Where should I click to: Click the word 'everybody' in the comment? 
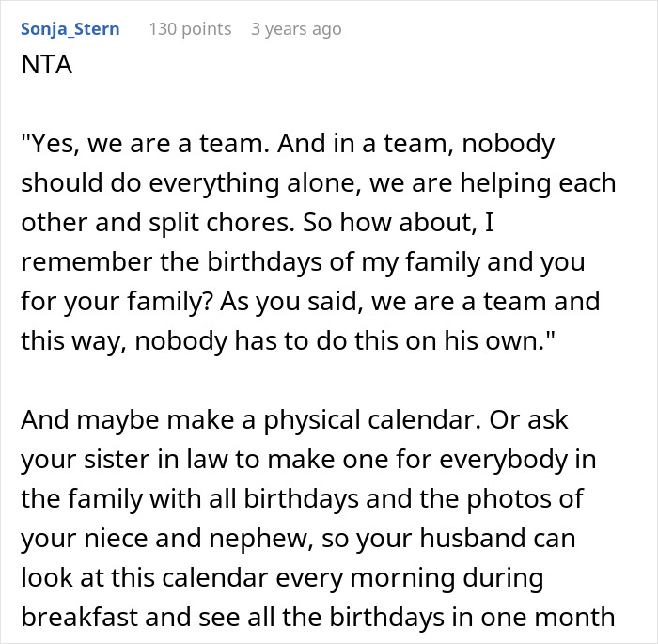click(489, 459)
